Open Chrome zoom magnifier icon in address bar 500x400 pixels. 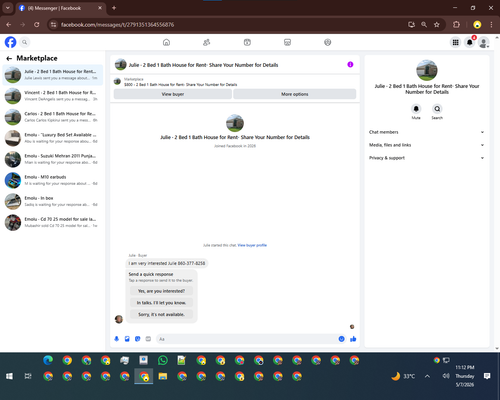pos(424,25)
